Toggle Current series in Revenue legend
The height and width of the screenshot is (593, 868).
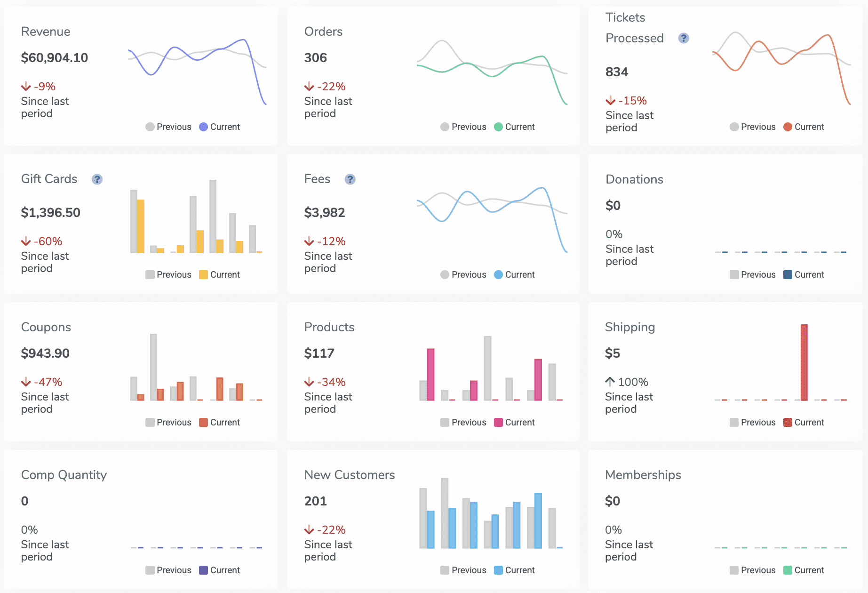[220, 127]
